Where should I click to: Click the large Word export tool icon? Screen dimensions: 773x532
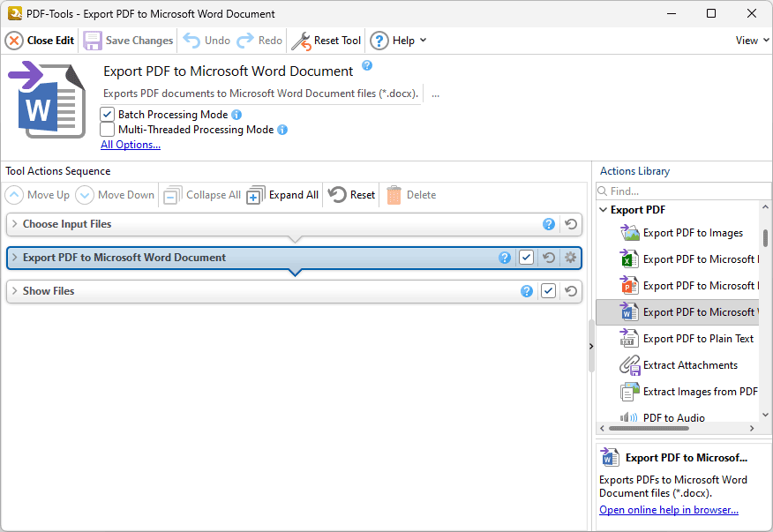[x=47, y=99]
